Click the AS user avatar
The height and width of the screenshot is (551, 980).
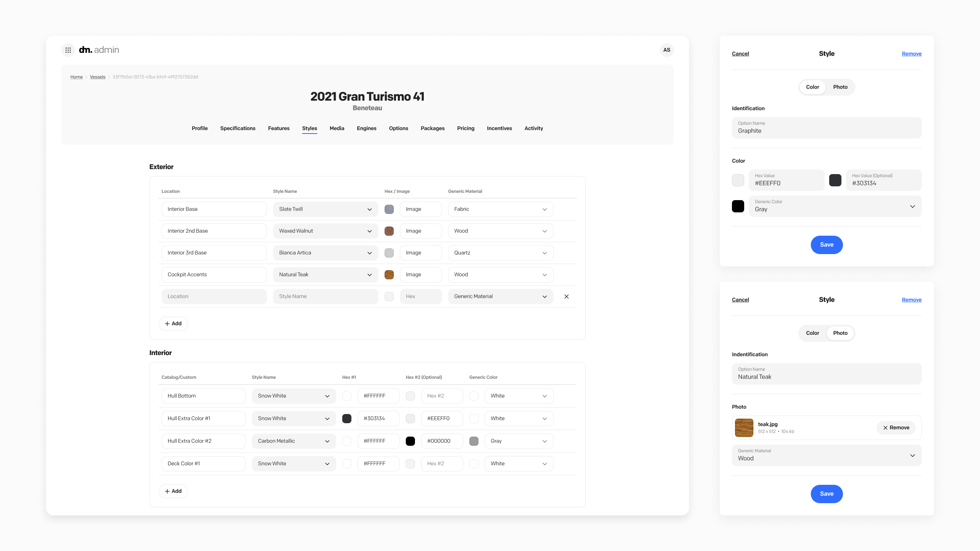click(x=666, y=50)
